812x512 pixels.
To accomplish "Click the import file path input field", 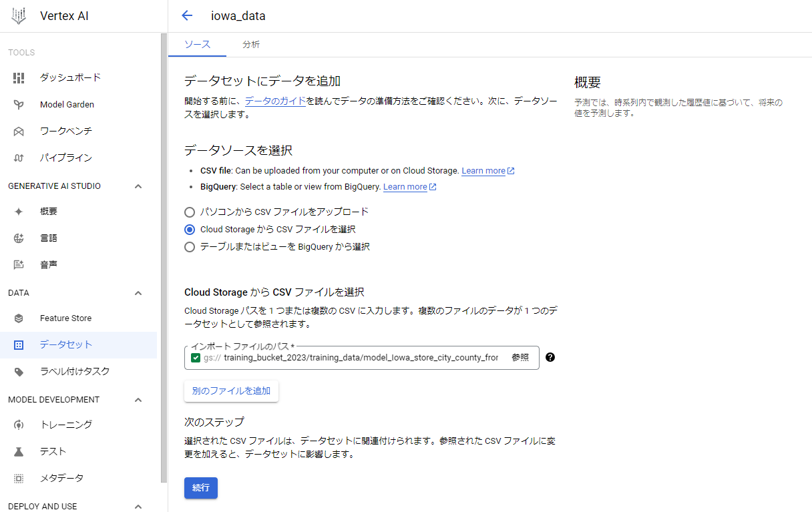I will coord(361,358).
